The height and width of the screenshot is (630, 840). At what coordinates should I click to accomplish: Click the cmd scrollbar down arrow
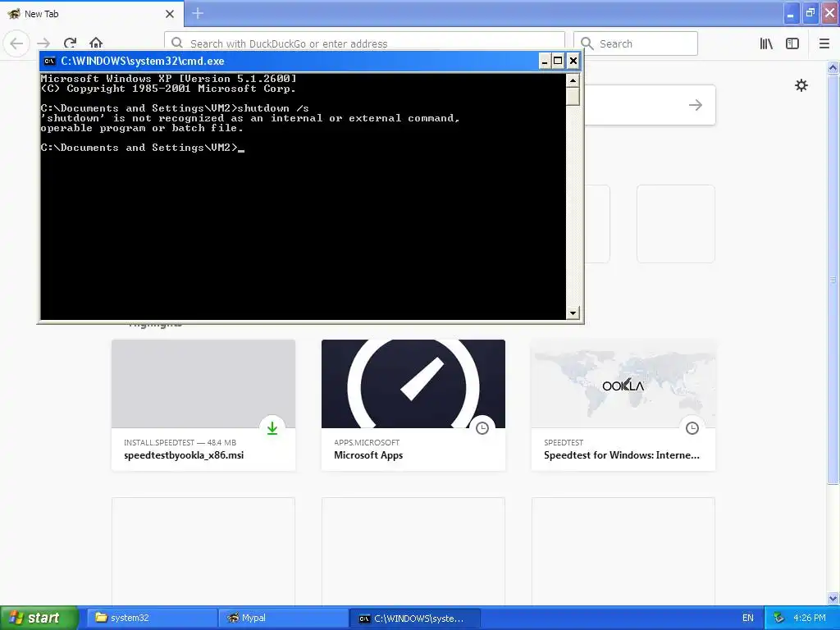click(573, 313)
